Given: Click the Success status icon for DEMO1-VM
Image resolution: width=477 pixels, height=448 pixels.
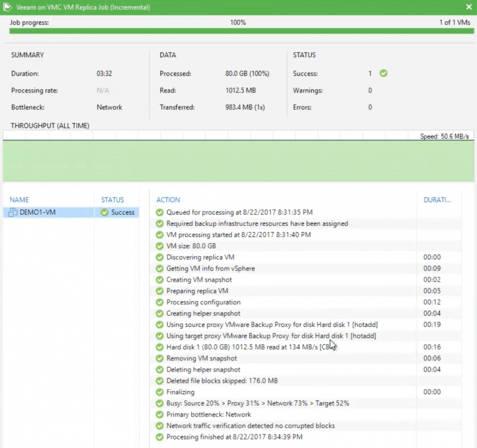Looking at the screenshot, I should click(x=104, y=212).
